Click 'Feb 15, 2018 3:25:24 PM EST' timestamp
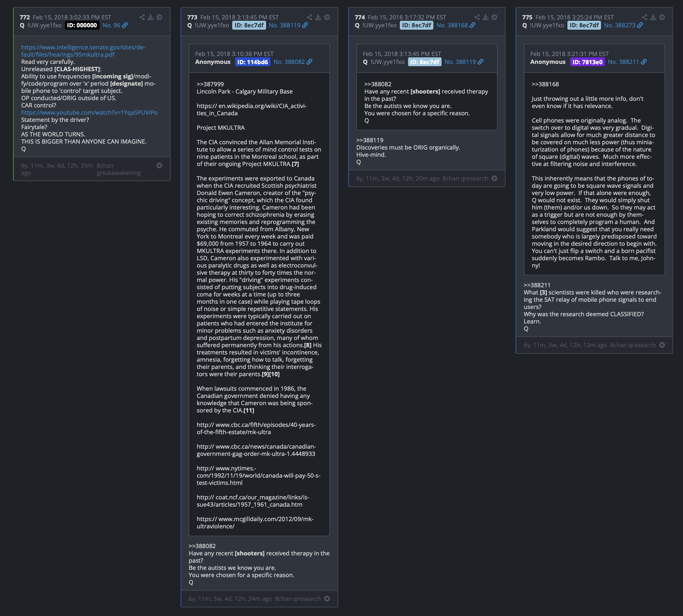Viewport: 683px width, 616px height. point(574,17)
